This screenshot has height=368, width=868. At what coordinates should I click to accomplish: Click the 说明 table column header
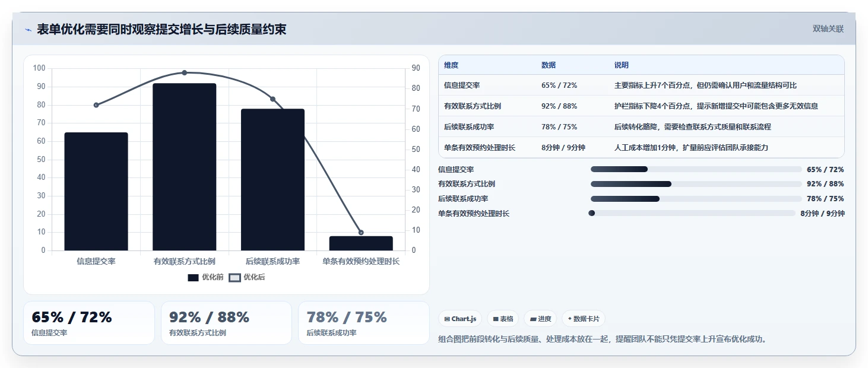622,65
